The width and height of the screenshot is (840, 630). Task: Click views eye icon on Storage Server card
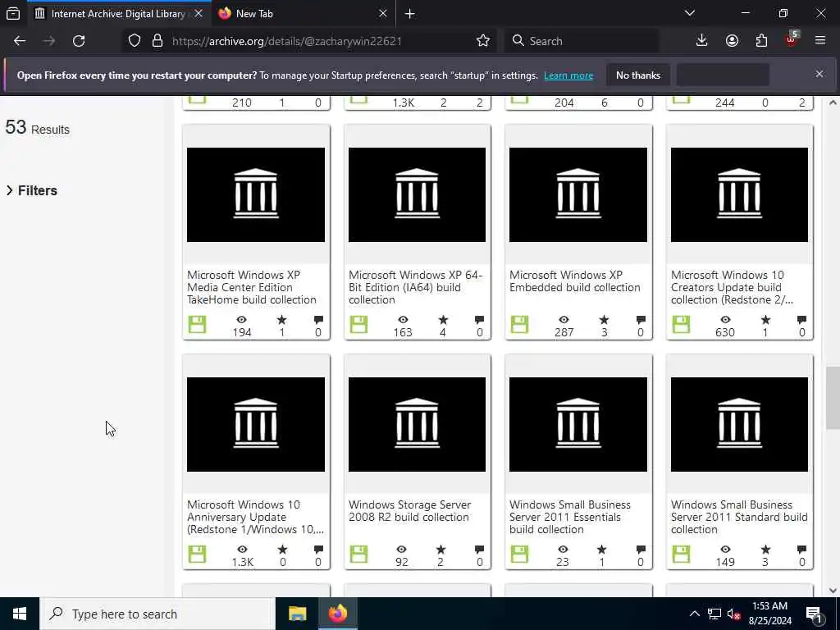[x=402, y=550]
